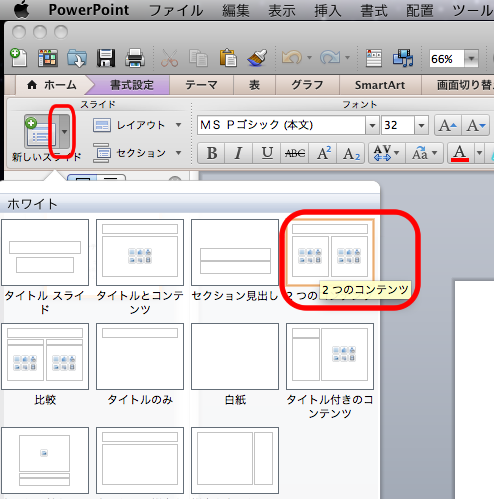
Task: Click the red font color A button
Action: point(460,153)
